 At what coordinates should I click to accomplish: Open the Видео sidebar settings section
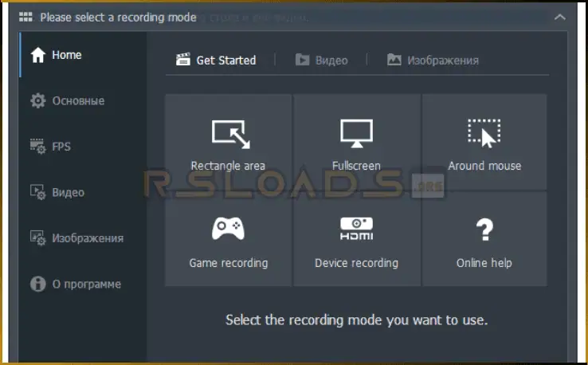(83, 192)
